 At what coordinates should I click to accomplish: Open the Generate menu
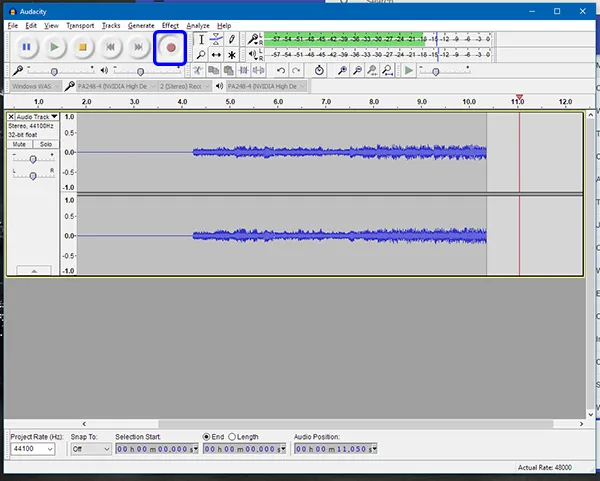point(141,26)
